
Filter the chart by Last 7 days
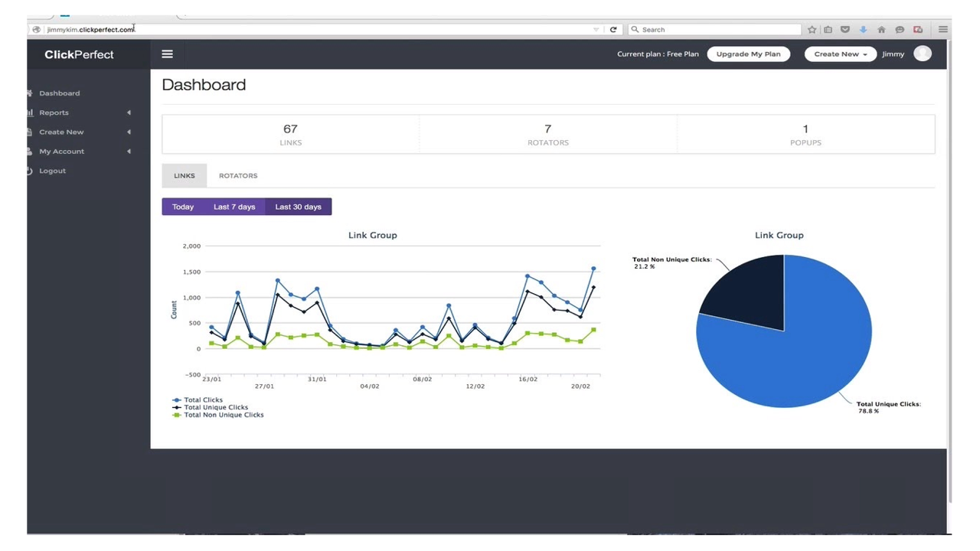pos(234,207)
